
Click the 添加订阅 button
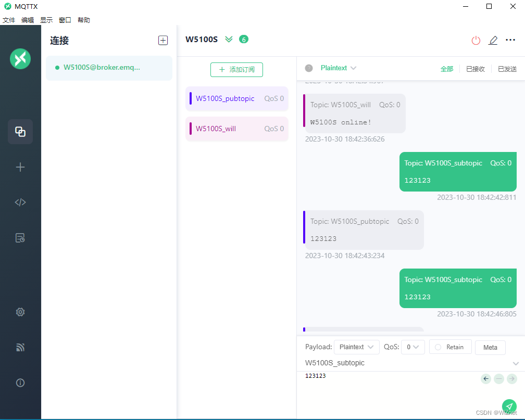[236, 70]
